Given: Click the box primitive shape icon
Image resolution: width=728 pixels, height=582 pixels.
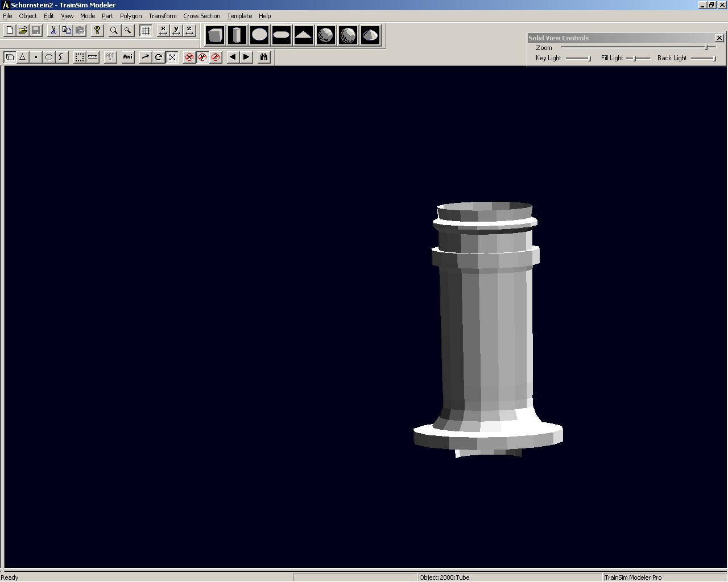Looking at the screenshot, I should (215, 35).
